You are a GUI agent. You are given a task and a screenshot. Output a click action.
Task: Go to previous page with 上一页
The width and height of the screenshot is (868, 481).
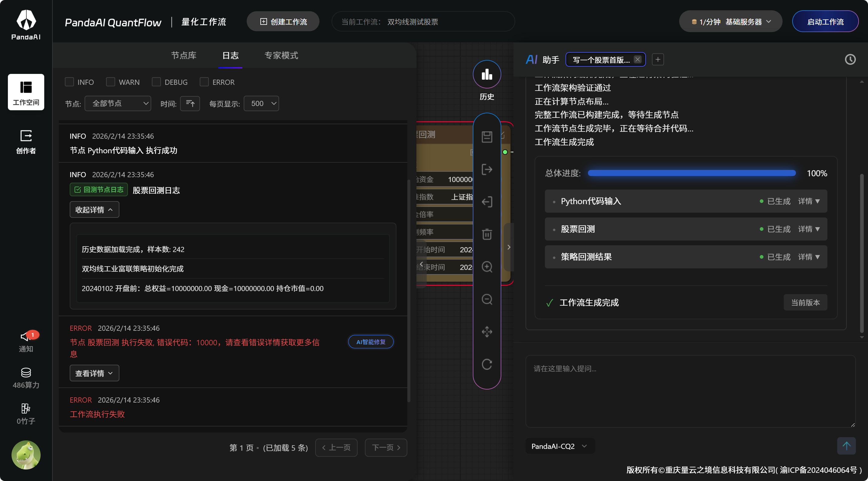pos(336,447)
